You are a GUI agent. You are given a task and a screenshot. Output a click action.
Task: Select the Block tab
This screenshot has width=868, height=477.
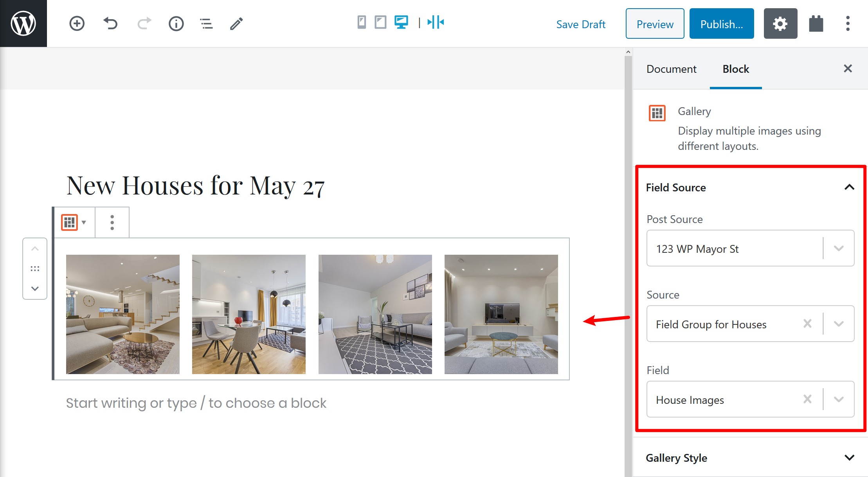[735, 69]
